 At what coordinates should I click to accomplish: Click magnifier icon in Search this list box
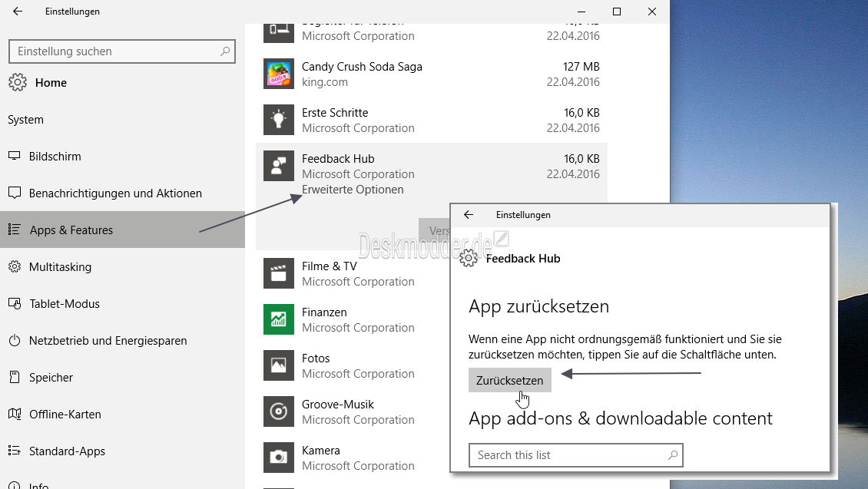coord(673,455)
